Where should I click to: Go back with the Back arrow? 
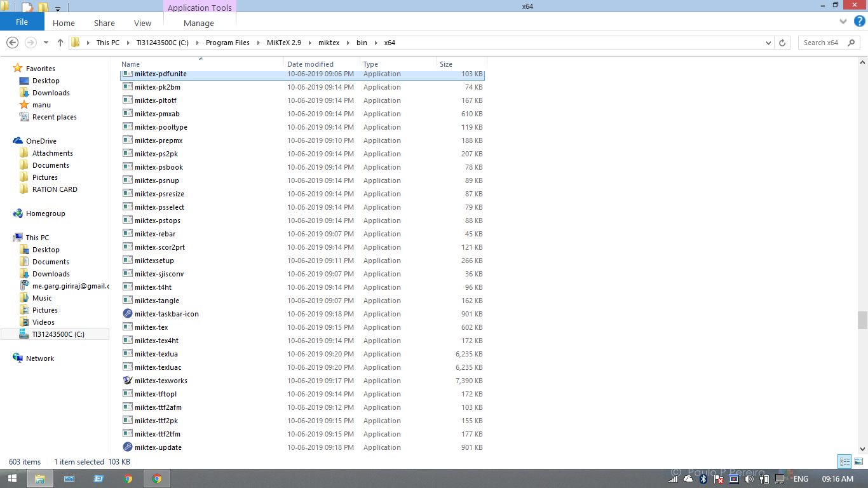coord(12,43)
